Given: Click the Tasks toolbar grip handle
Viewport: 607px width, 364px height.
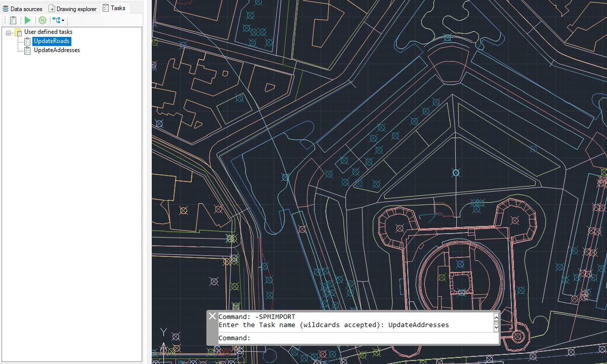Looking at the screenshot, I should (5, 20).
